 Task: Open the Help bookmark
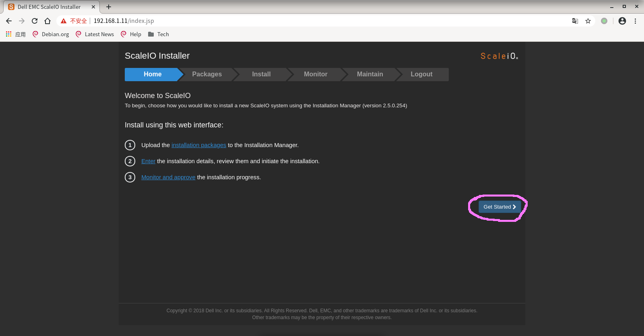131,34
